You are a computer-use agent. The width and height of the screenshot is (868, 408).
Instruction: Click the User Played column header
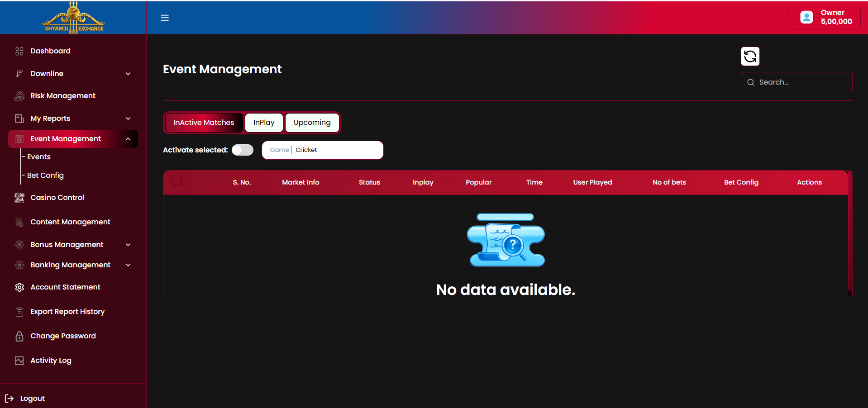(592, 182)
